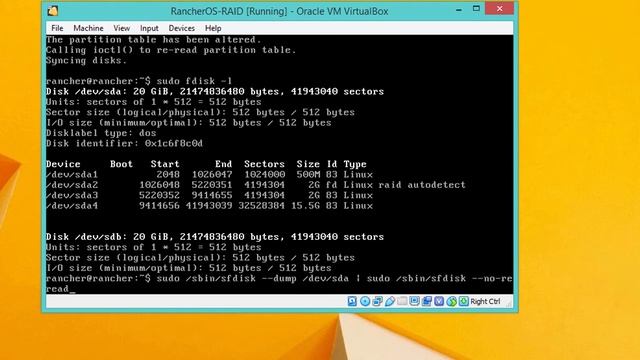Click the virtualization features V icon
This screenshot has height=360, width=640.
coord(439,302)
